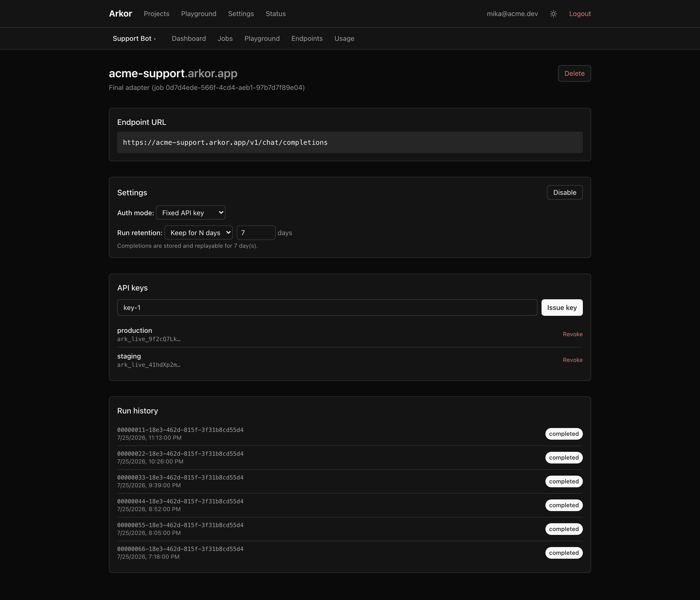Viewport: 700px width, 600px height.
Task: Open Status in top navigation
Action: pos(276,14)
